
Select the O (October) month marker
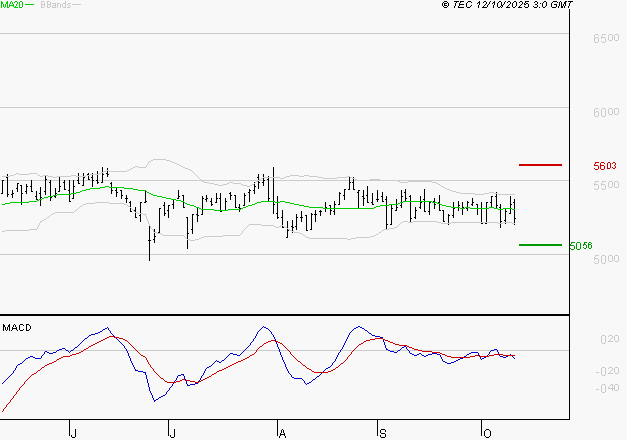coord(485,432)
